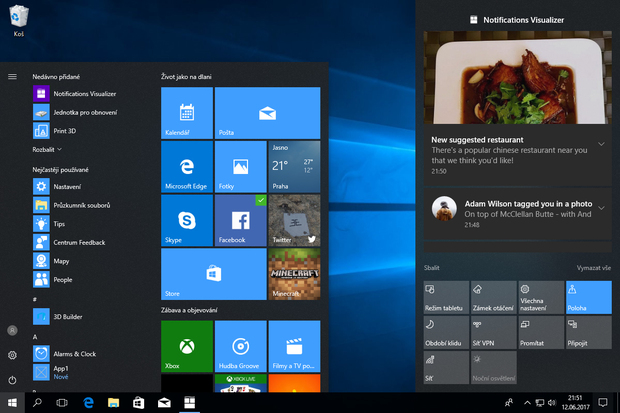Click the Windows Start button
This screenshot has height=413, width=620.
coord(12,403)
